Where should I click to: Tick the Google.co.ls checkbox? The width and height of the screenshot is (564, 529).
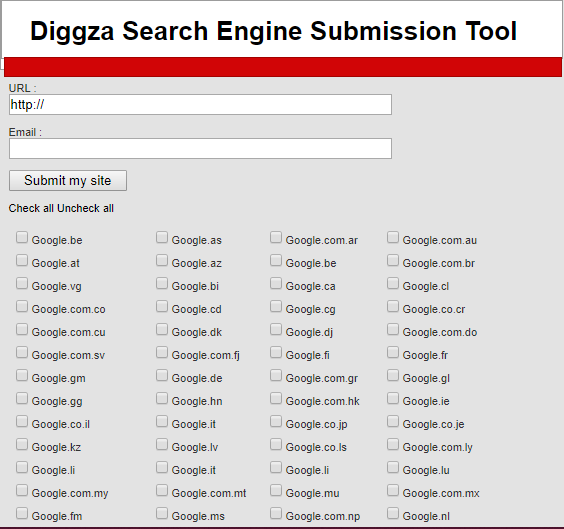[x=276, y=444]
